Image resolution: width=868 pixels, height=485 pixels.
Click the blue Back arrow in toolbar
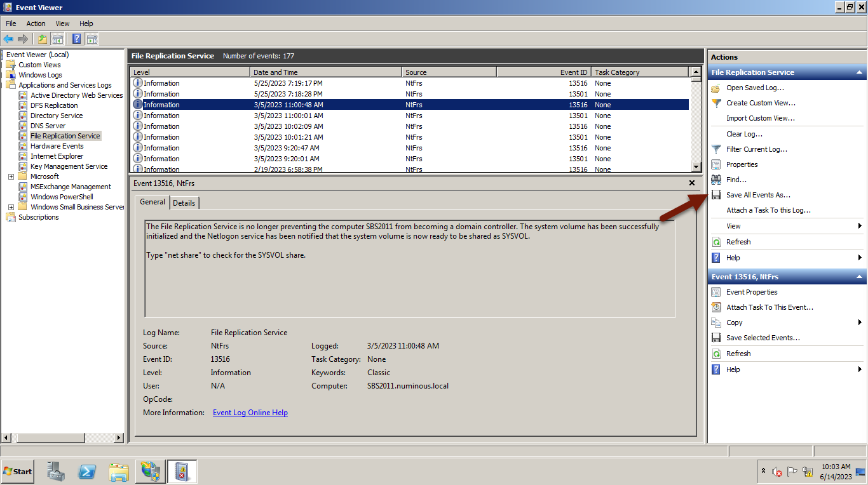8,39
